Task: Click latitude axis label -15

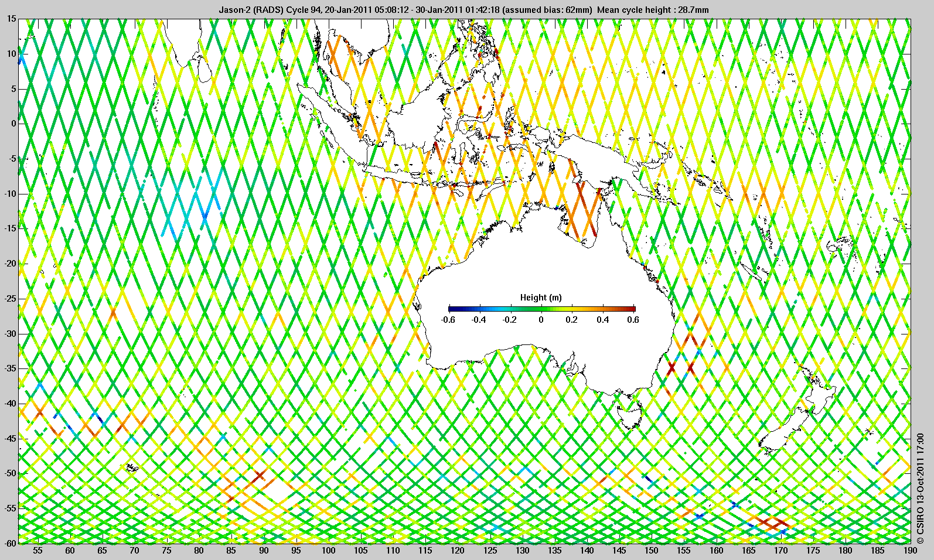Action: click(11, 228)
